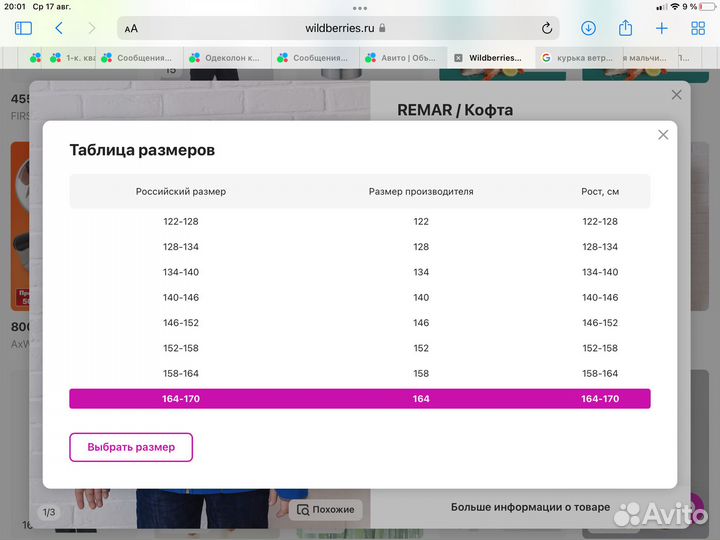Close the REMAR product quick view
This screenshot has height=540, width=720.
coord(677,95)
